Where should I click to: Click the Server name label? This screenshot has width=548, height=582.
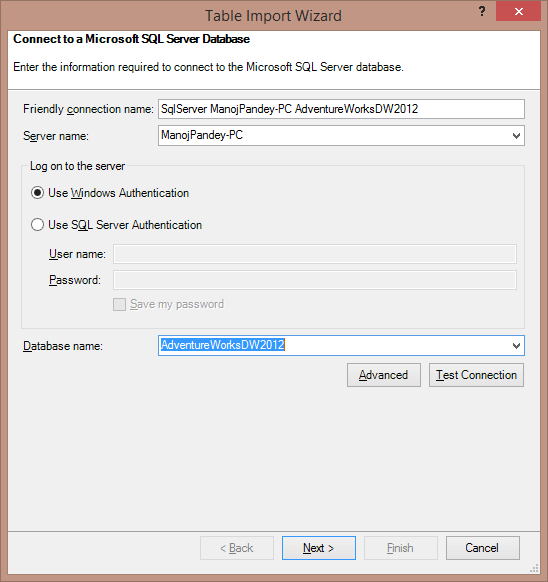(56, 136)
